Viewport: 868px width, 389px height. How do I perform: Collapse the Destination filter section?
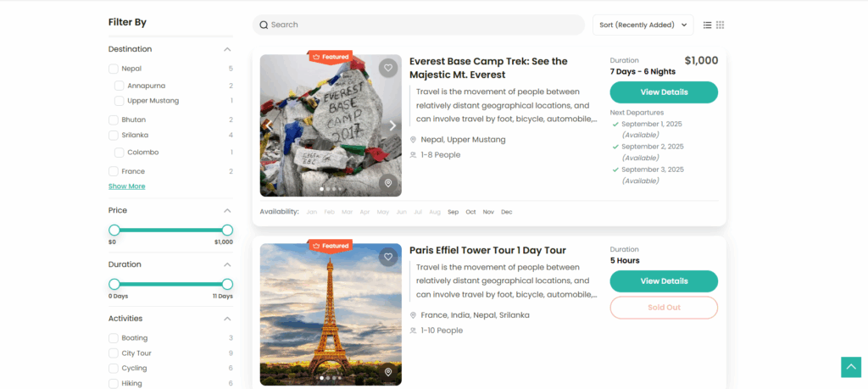(x=227, y=49)
